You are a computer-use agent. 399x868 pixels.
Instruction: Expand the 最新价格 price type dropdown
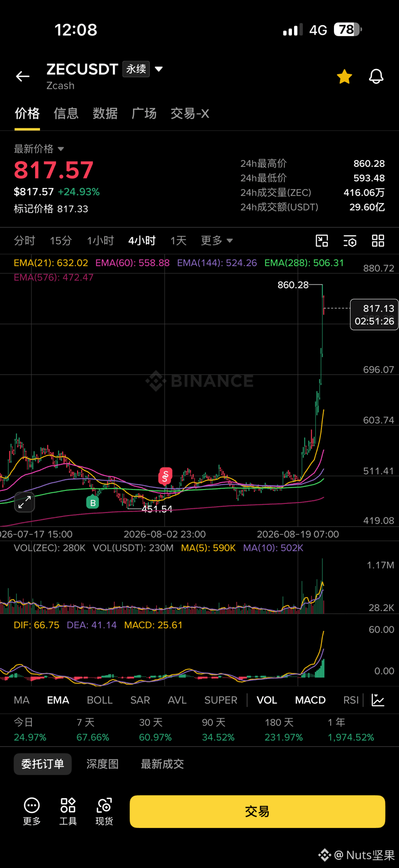coord(61,149)
